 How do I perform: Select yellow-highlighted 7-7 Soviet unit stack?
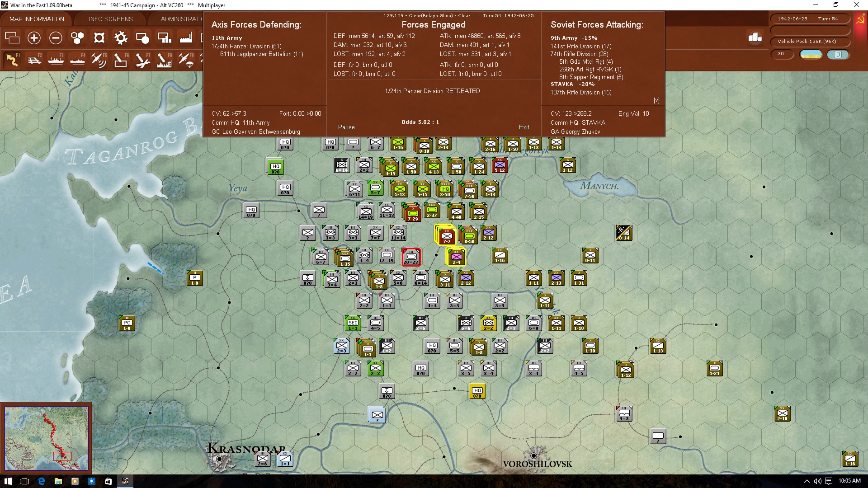446,235
